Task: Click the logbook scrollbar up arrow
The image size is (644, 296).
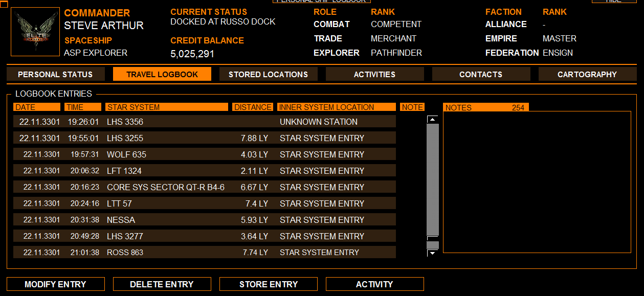Action: (433, 120)
